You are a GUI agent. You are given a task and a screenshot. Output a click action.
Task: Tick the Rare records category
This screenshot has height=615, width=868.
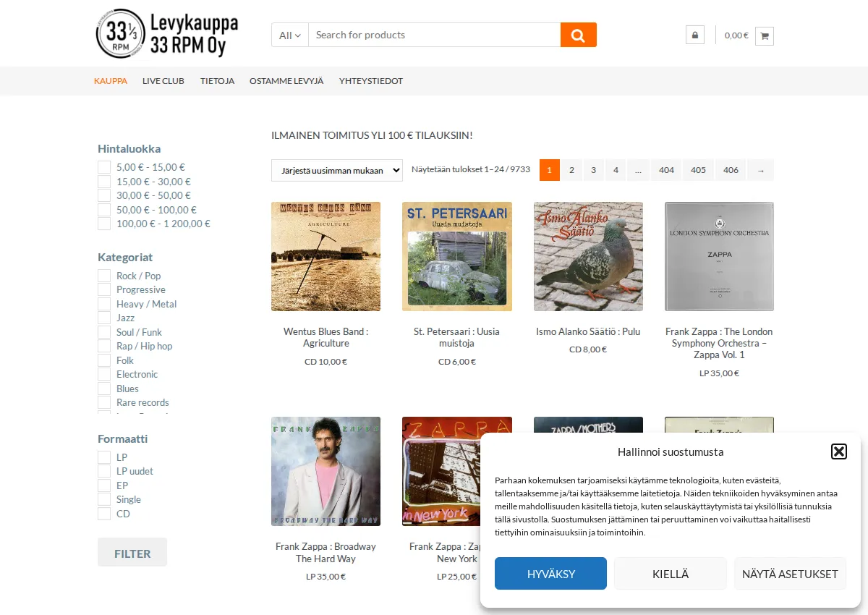(x=104, y=402)
